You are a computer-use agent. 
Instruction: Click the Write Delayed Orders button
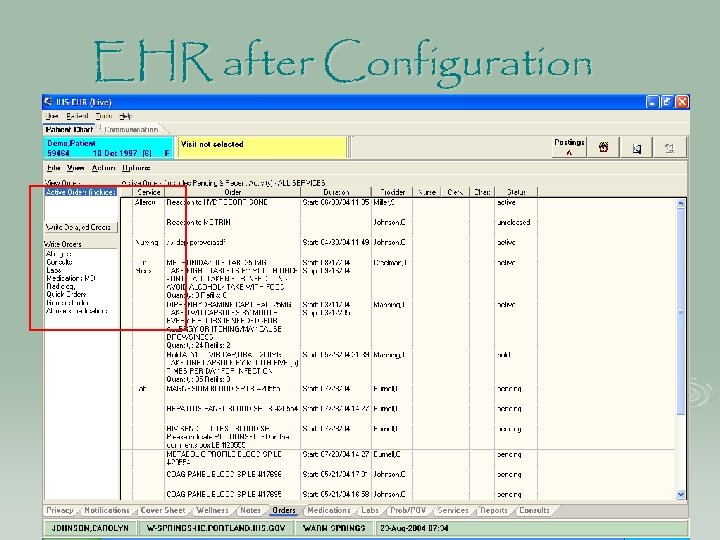point(81,227)
